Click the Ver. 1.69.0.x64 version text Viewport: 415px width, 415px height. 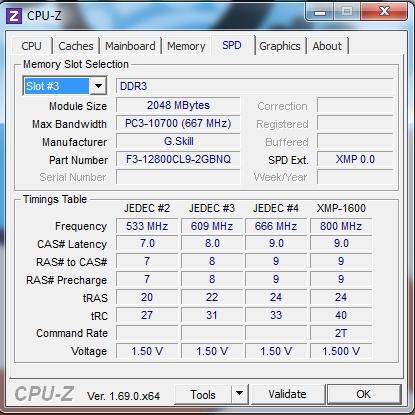pyautogui.click(x=123, y=396)
